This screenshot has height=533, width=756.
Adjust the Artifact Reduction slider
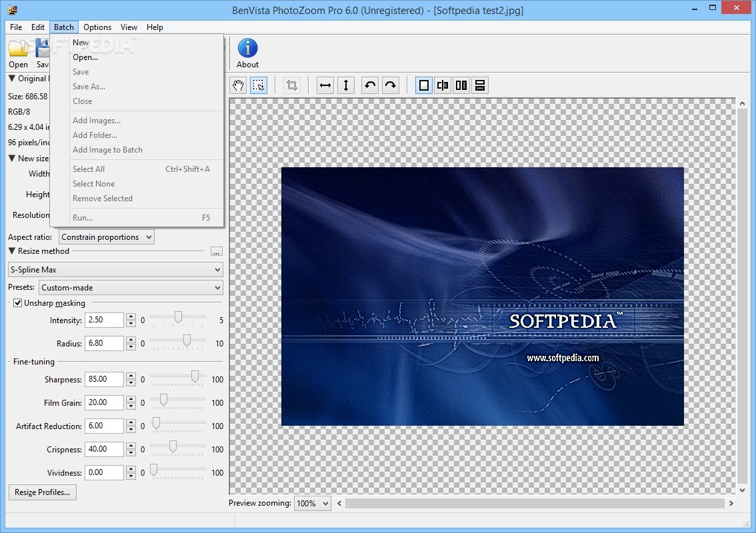pos(156,423)
